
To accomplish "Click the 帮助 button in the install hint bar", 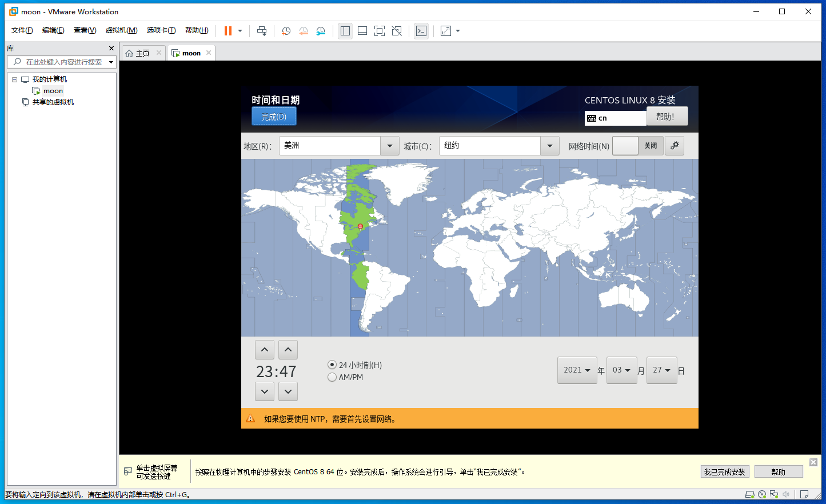I will tap(779, 472).
